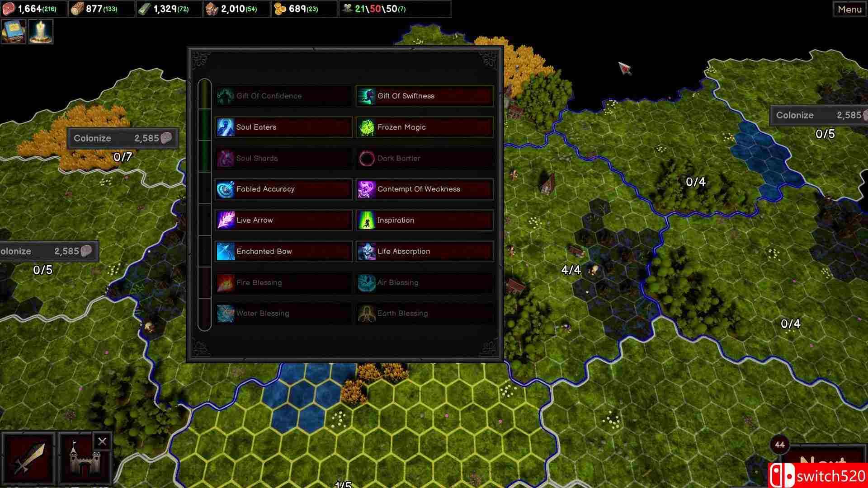Click the Life Absorption ability icon
Viewport: 868px width, 488px height.
click(x=366, y=251)
